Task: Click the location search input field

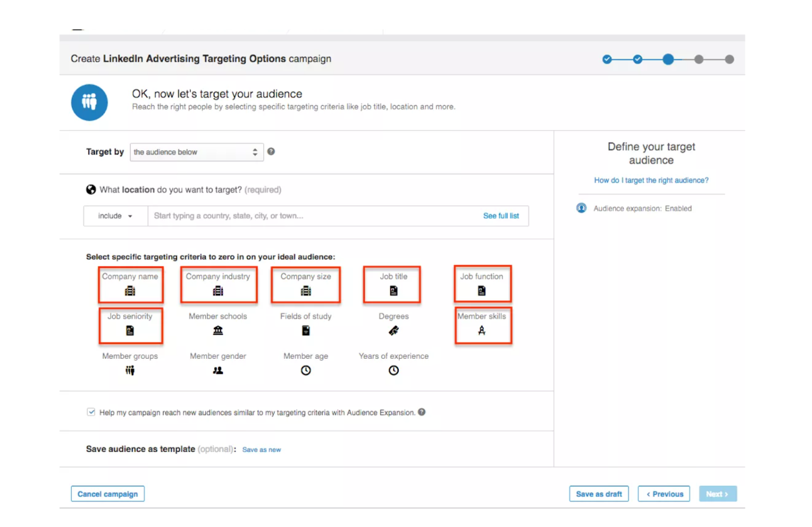Action: point(338,216)
